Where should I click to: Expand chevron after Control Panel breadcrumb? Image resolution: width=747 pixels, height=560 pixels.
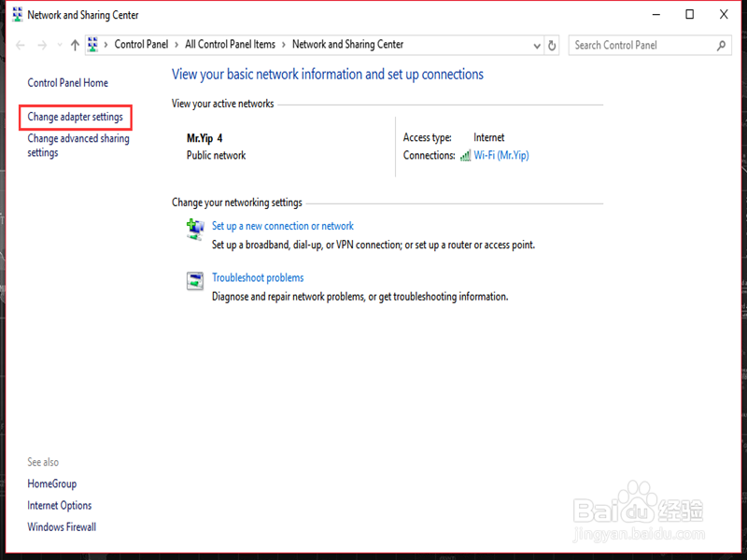tap(176, 45)
